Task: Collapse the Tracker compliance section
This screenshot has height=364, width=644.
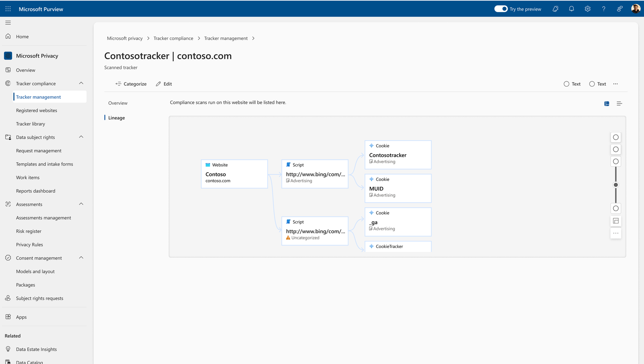Action: point(81,83)
